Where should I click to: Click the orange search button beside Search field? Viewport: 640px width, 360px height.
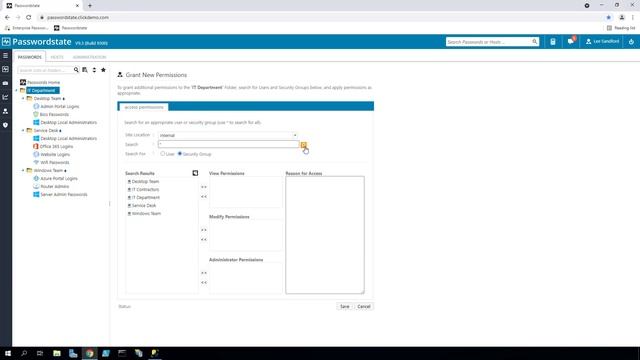click(x=303, y=144)
